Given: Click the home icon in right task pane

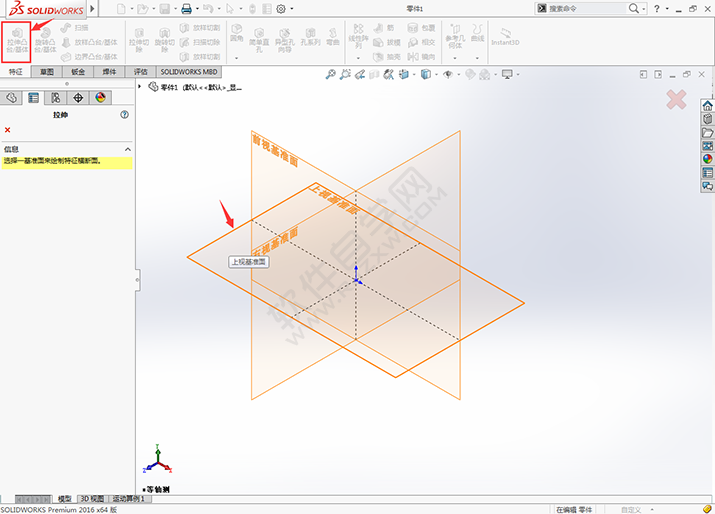Looking at the screenshot, I should coord(707,106).
